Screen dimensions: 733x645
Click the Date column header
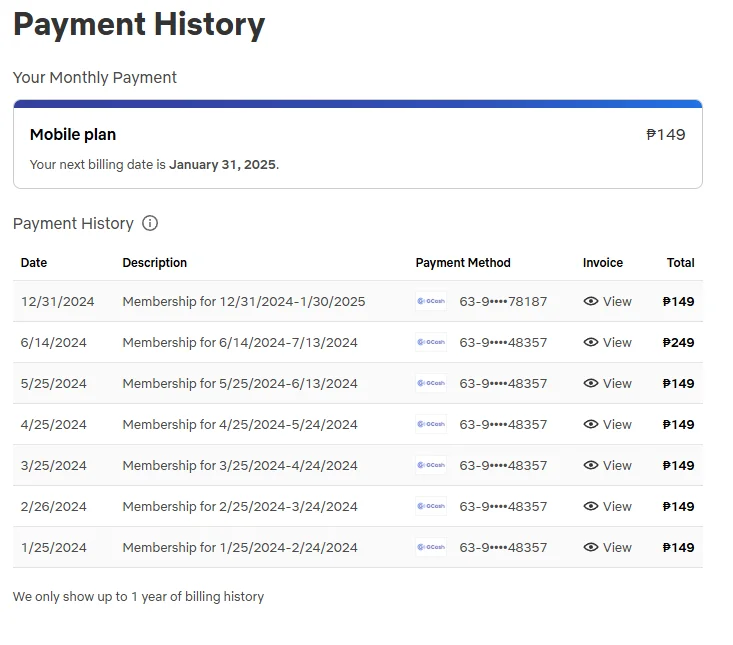click(34, 263)
